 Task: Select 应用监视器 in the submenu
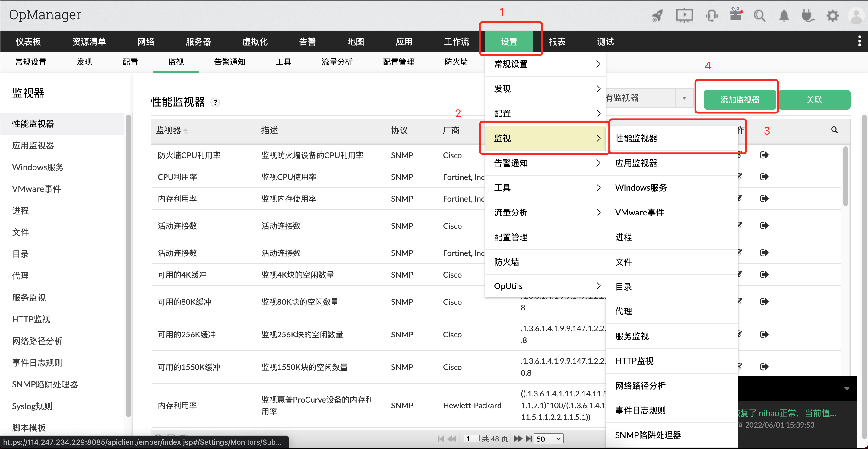tap(636, 163)
